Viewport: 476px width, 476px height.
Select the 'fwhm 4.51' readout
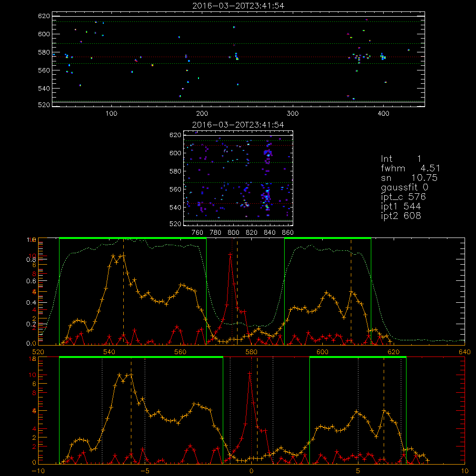pos(410,168)
